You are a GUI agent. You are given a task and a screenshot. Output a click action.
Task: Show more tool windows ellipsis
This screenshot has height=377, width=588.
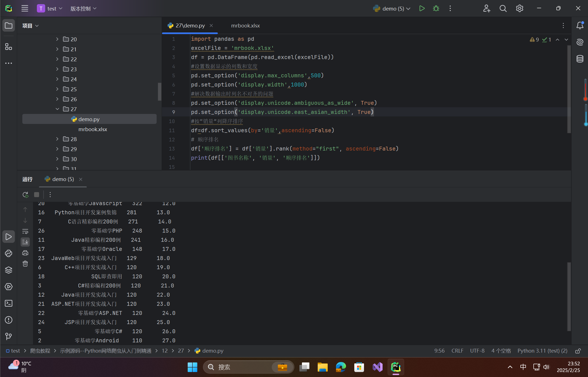pyautogui.click(x=9, y=63)
